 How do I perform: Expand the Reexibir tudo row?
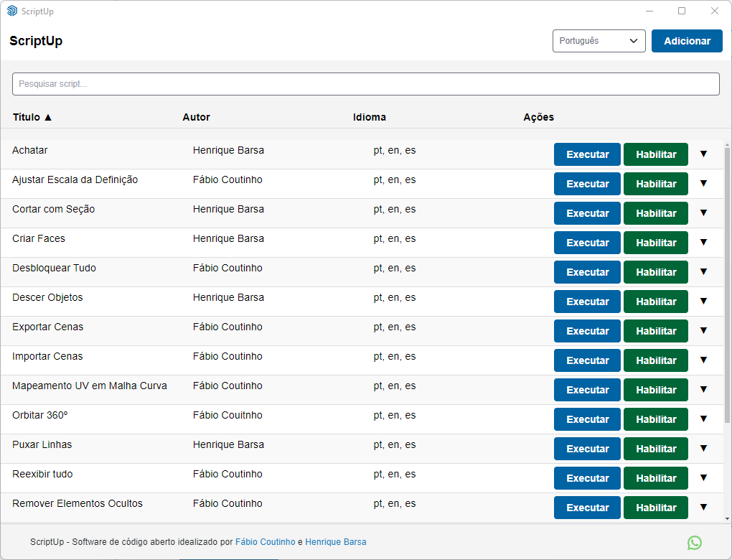(x=703, y=478)
